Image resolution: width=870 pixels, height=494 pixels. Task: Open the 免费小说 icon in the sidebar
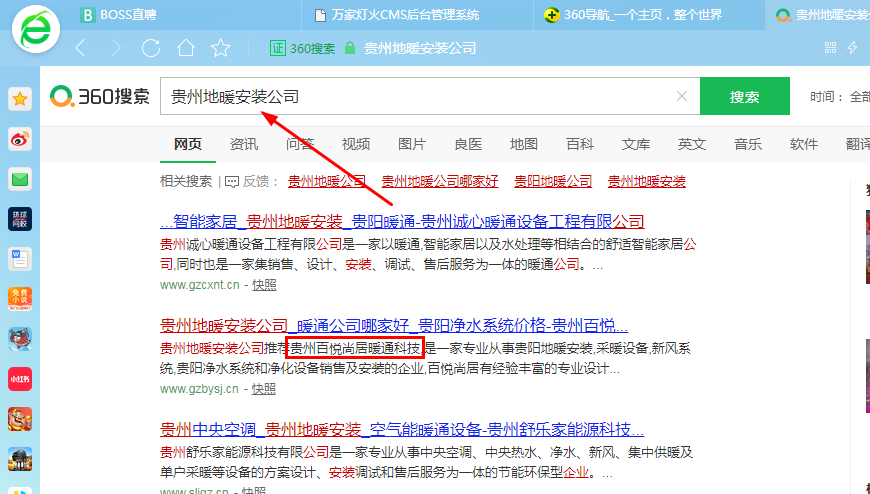point(20,299)
